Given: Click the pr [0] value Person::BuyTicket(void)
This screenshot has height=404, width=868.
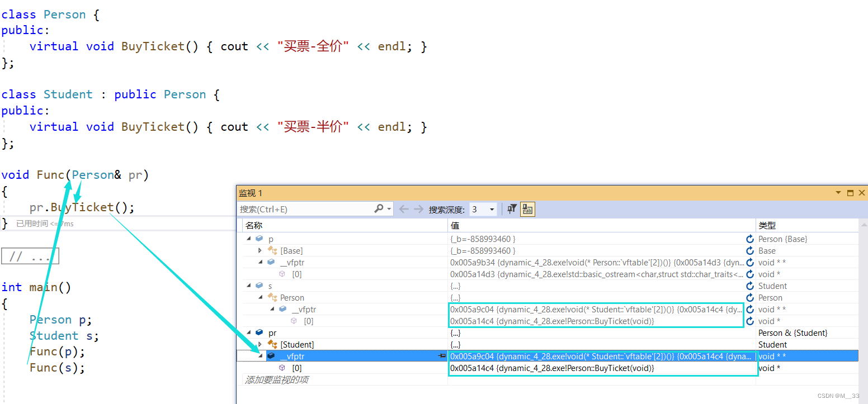Looking at the screenshot, I should 552,368.
